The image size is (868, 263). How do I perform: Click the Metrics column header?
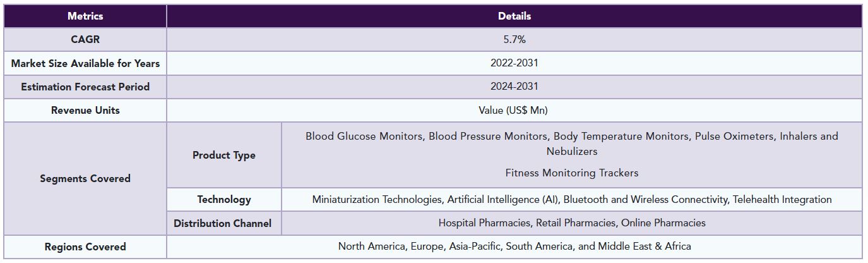(85, 16)
